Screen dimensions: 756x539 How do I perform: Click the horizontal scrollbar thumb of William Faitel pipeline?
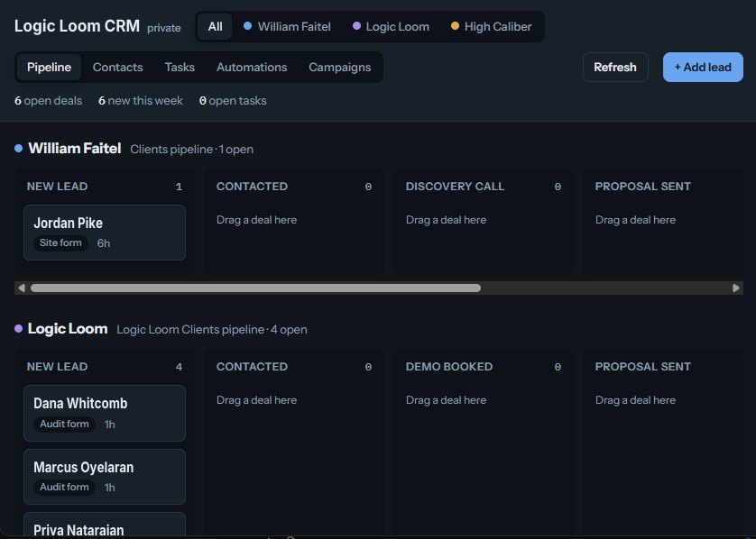[255, 288]
